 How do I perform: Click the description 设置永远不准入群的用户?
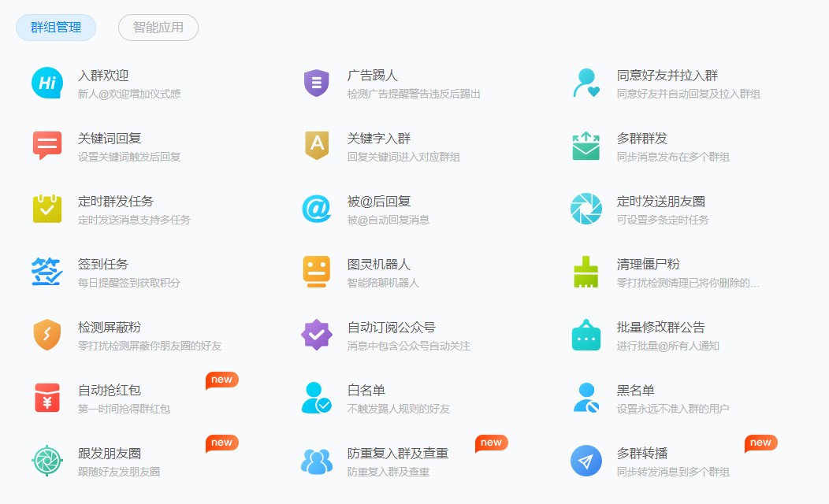coord(673,409)
